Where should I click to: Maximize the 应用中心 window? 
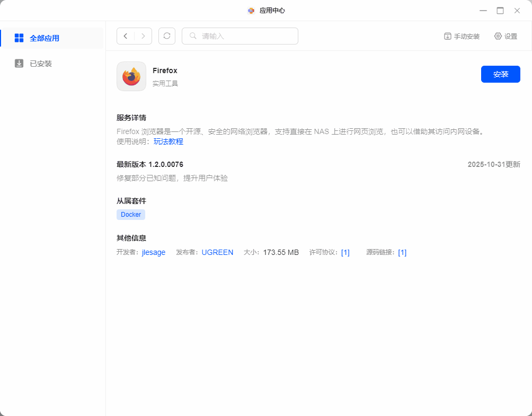click(x=500, y=11)
